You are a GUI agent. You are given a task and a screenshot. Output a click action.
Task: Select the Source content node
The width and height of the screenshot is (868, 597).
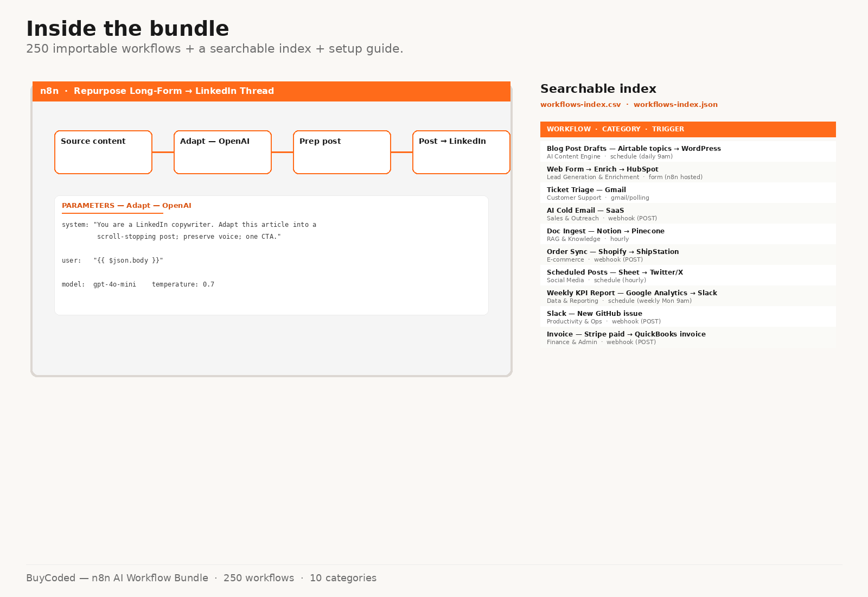point(103,152)
